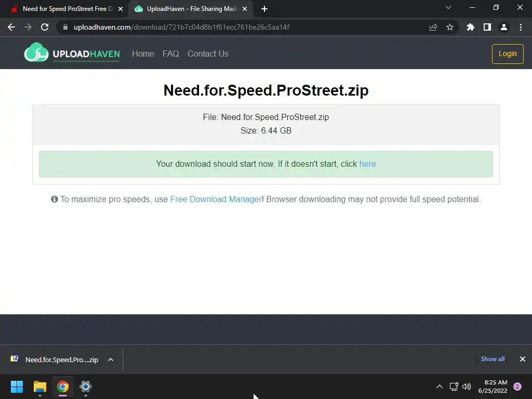
Task: Open the Chrome profile menu
Action: pyautogui.click(x=504, y=27)
